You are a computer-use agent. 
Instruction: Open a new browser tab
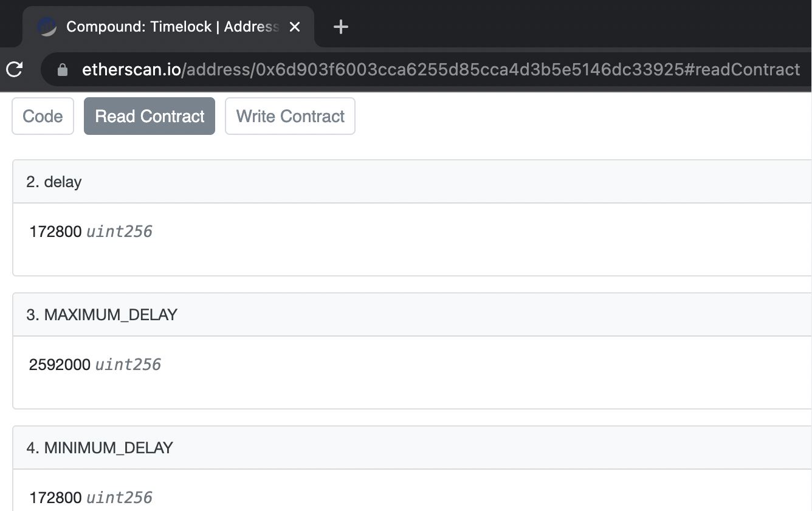click(x=341, y=27)
